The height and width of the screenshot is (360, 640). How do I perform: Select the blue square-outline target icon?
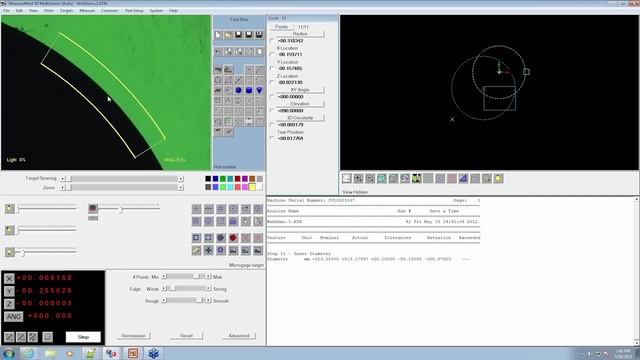click(x=196, y=238)
